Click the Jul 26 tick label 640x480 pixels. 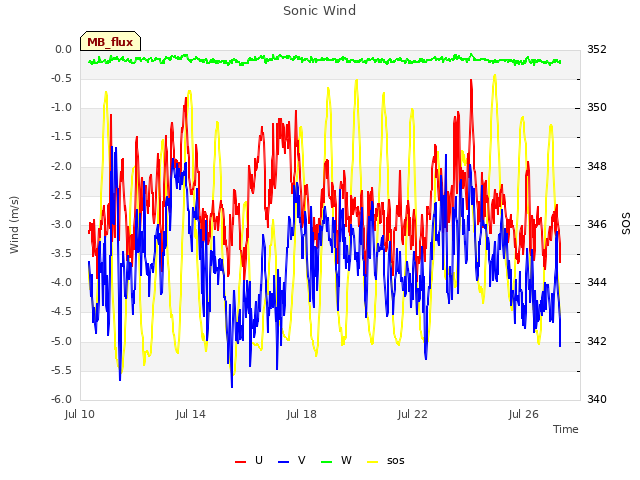(x=524, y=414)
